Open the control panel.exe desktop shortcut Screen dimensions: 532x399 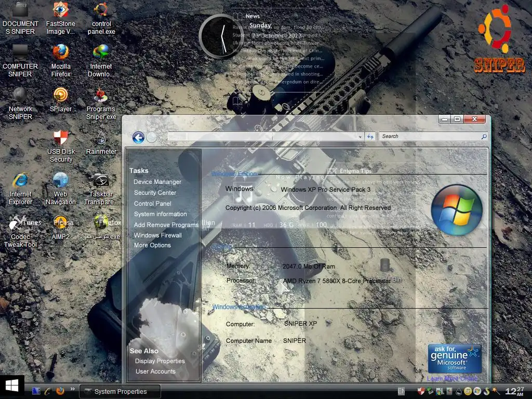click(x=101, y=18)
